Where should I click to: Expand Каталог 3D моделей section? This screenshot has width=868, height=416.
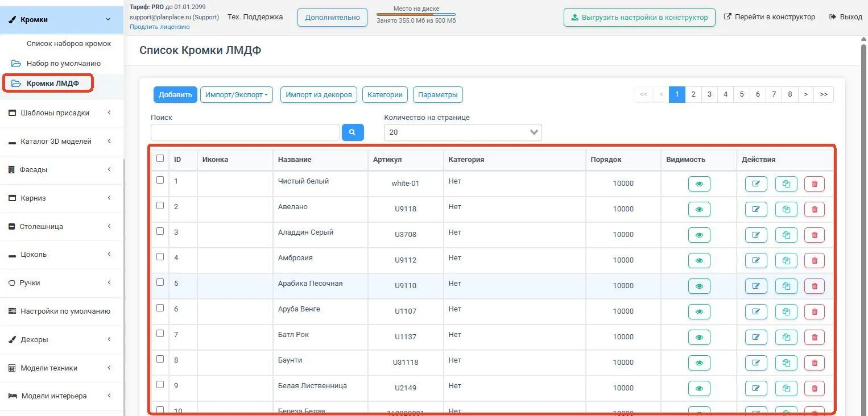coord(61,141)
